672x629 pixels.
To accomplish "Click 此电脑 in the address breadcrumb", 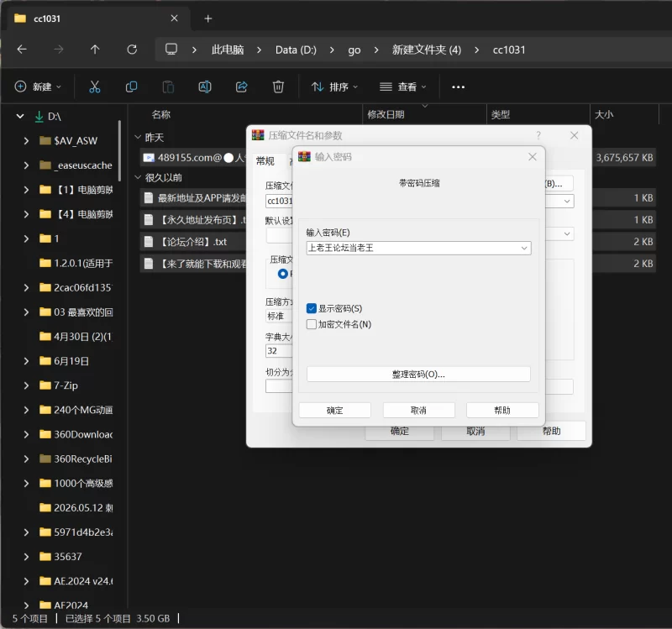I will 228,50.
